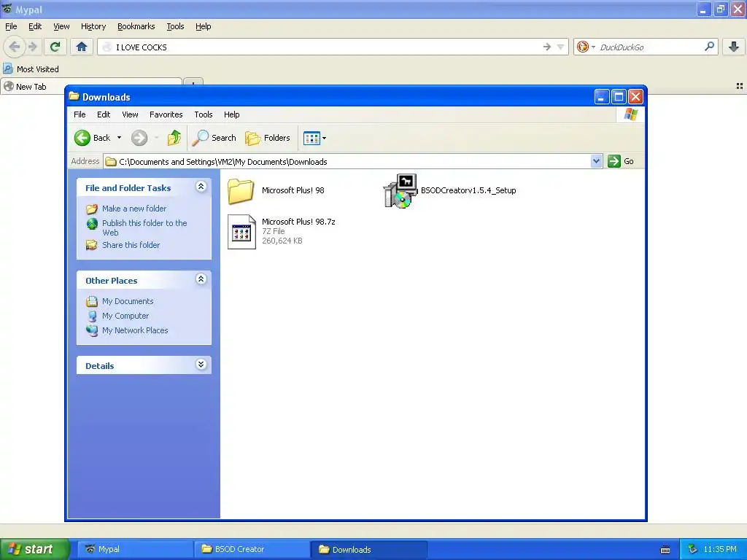Viewport: 747px width, 560px height.
Task: Open My Documents from Other Places
Action: [x=128, y=301]
